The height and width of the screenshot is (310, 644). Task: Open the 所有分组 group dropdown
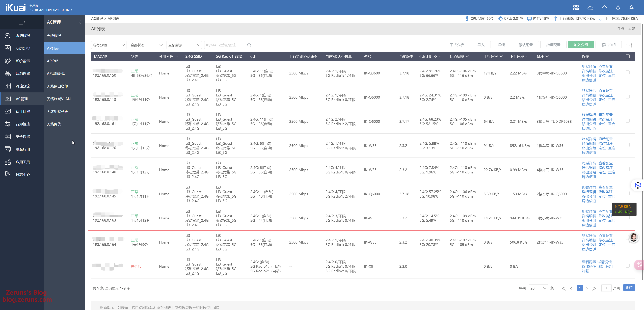tap(109, 45)
